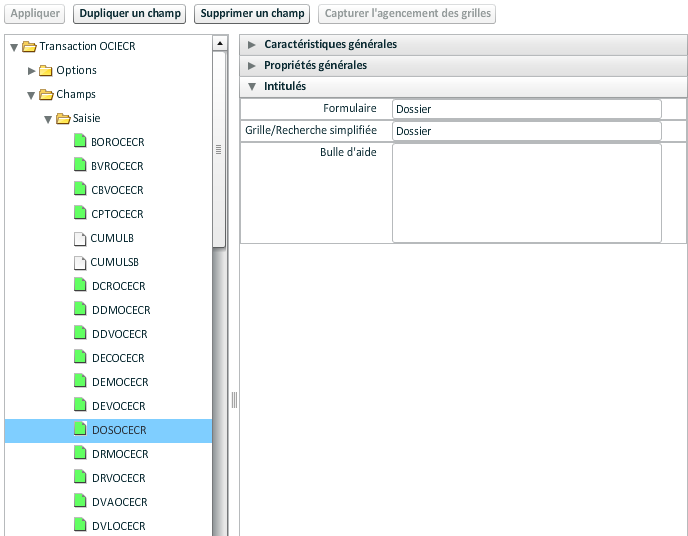Collapse the Saisie folder node
This screenshot has width=688, height=536.
pos(48,119)
